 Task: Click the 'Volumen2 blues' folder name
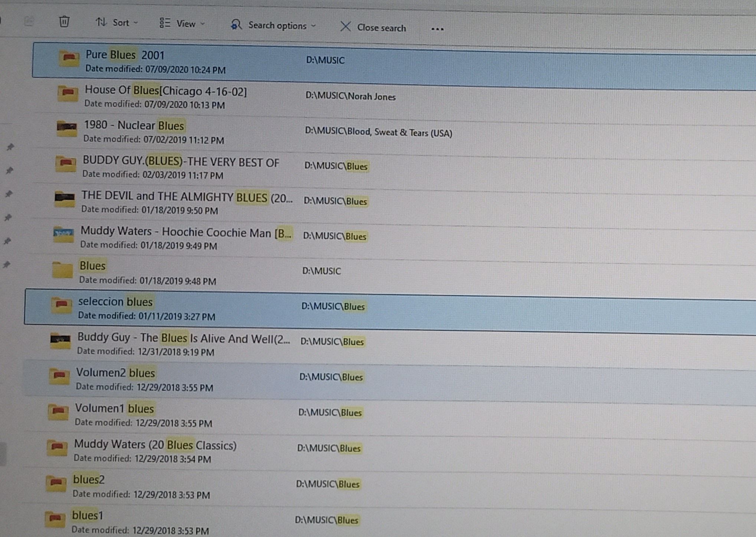click(x=116, y=372)
